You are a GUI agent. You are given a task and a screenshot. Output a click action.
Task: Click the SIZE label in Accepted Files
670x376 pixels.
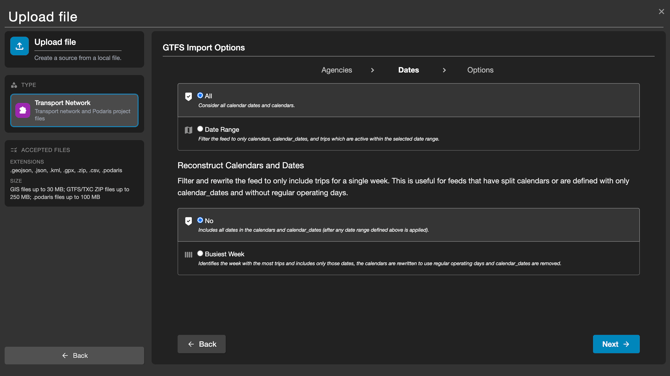tap(16, 181)
